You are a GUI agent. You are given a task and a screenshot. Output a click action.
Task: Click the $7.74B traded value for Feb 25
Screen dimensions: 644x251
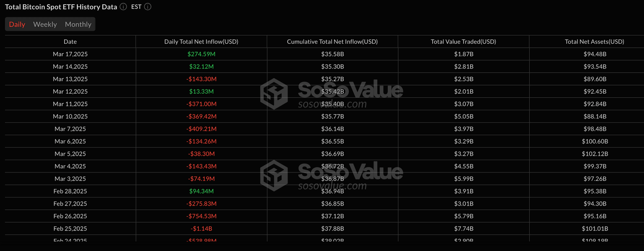point(463,228)
